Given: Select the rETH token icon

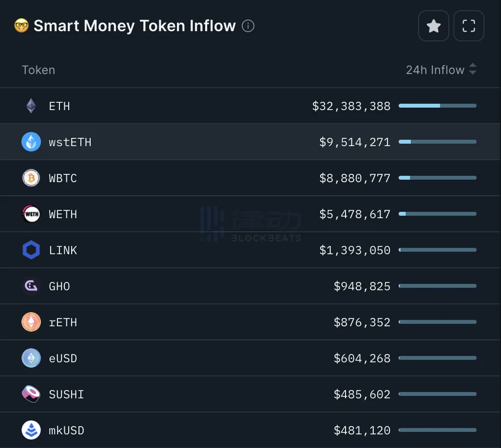Looking at the screenshot, I should (x=31, y=322).
